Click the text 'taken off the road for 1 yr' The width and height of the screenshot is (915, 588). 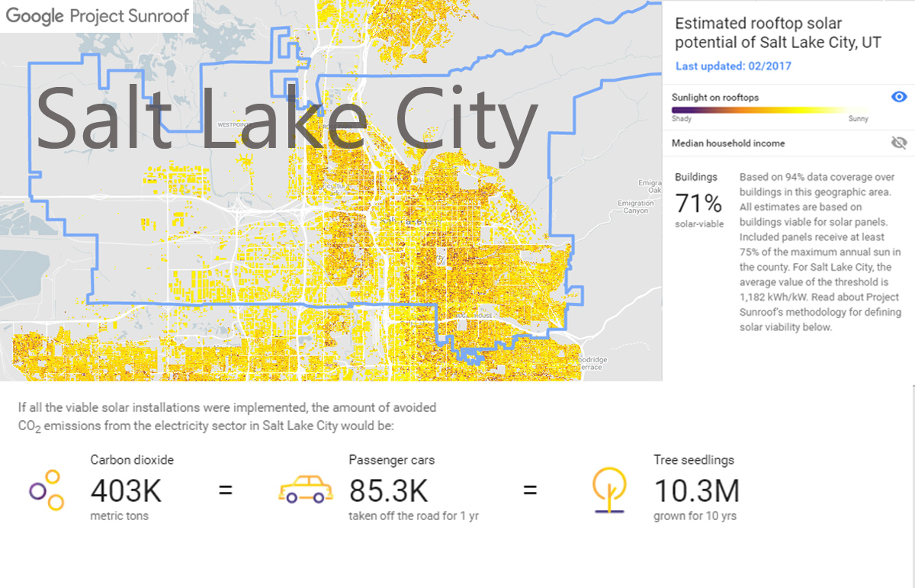click(x=414, y=516)
